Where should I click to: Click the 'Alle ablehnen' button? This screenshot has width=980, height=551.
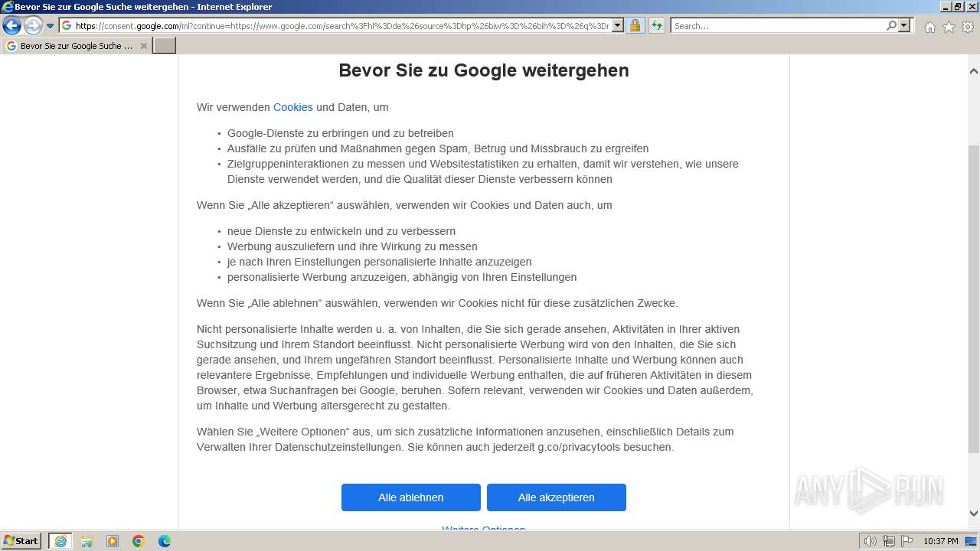411,497
